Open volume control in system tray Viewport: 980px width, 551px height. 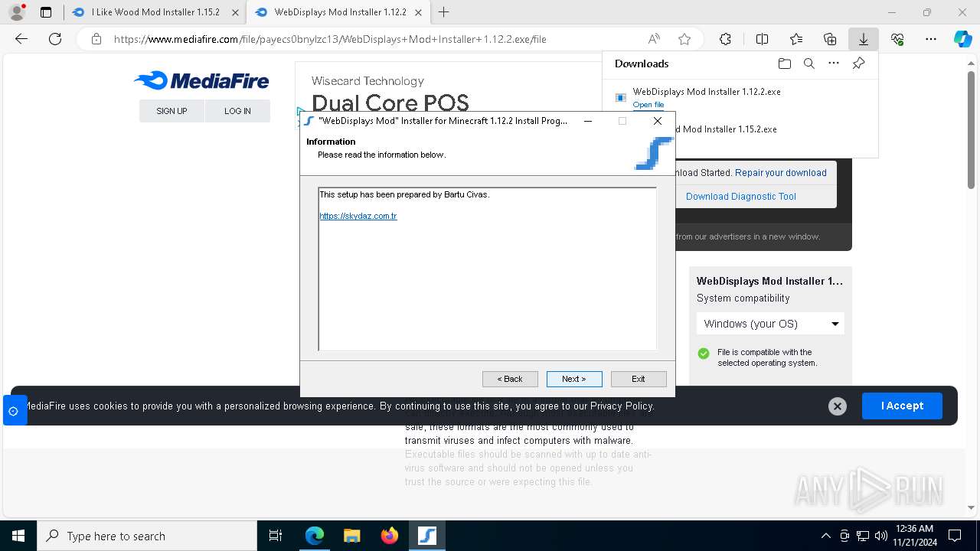tap(880, 536)
